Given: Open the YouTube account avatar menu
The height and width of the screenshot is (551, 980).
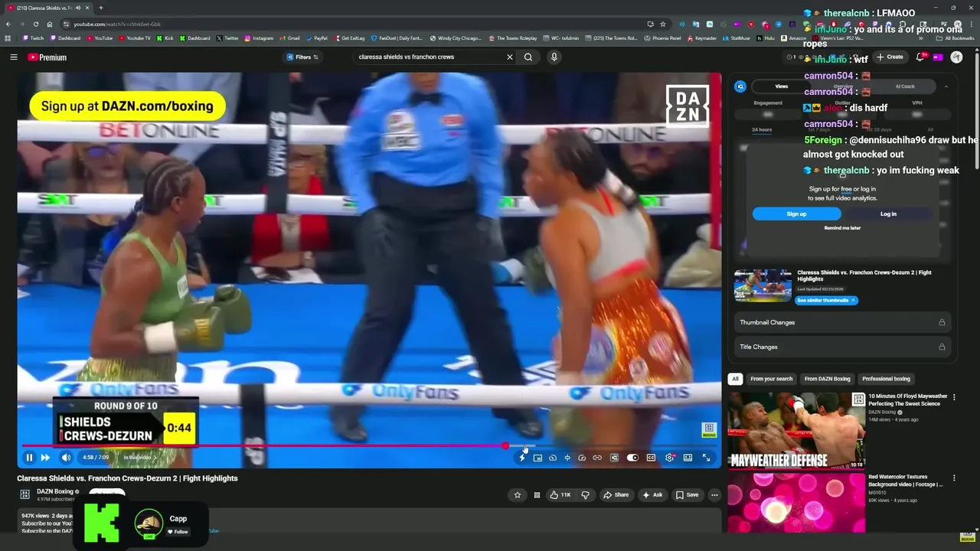Looking at the screenshot, I should point(956,57).
